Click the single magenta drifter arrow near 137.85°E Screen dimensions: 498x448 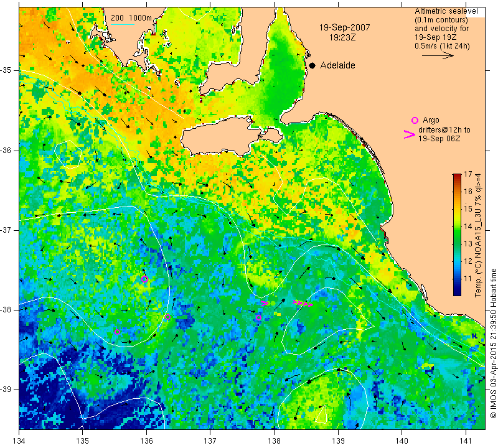click(265, 303)
